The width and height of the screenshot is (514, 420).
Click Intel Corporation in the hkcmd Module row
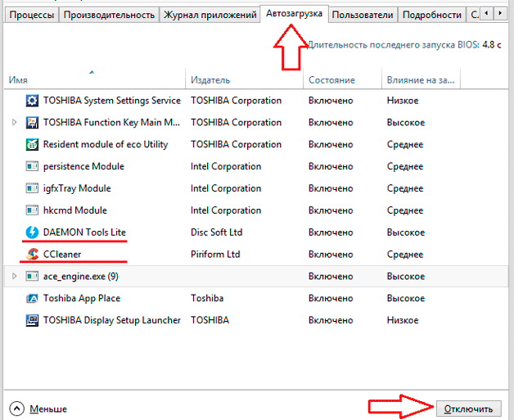pyautogui.click(x=226, y=210)
